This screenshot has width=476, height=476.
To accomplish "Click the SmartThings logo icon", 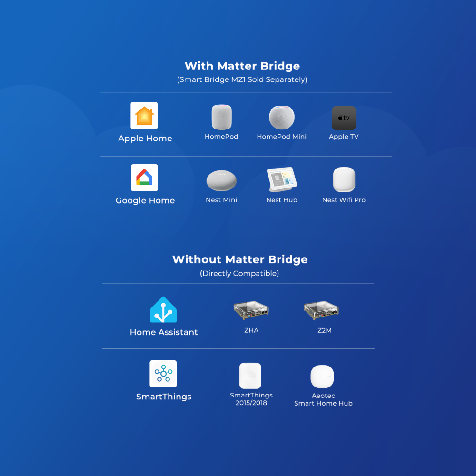I will click(163, 374).
